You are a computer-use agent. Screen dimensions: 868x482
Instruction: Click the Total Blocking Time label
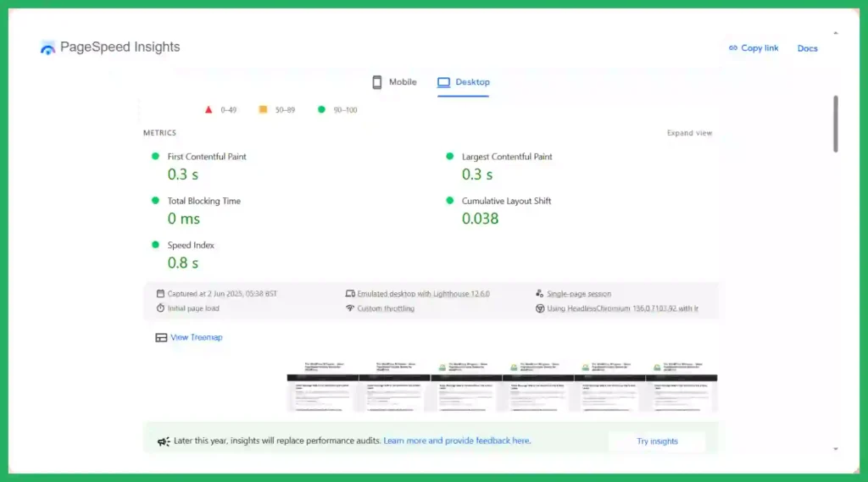point(204,201)
